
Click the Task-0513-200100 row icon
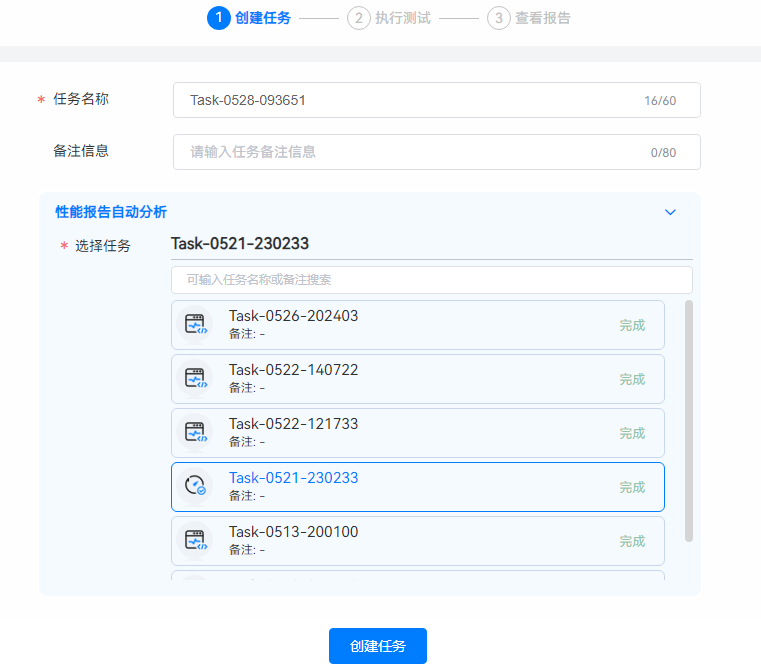[195, 541]
